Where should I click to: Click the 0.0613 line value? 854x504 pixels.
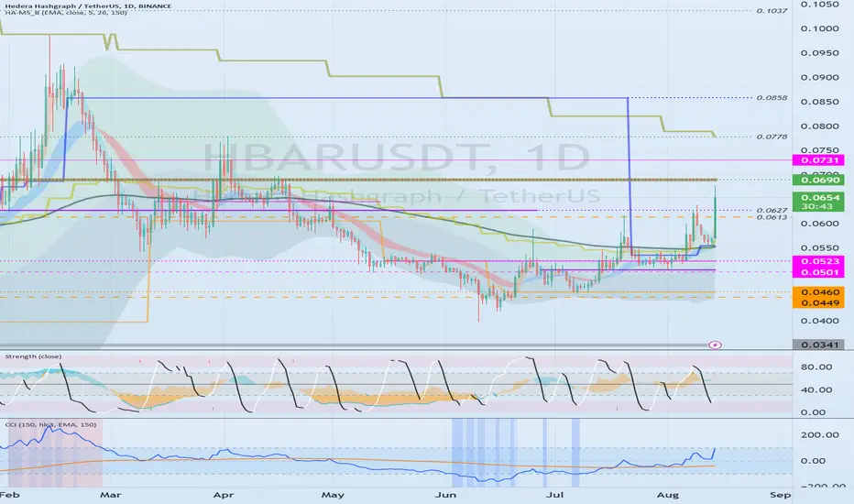click(x=772, y=217)
